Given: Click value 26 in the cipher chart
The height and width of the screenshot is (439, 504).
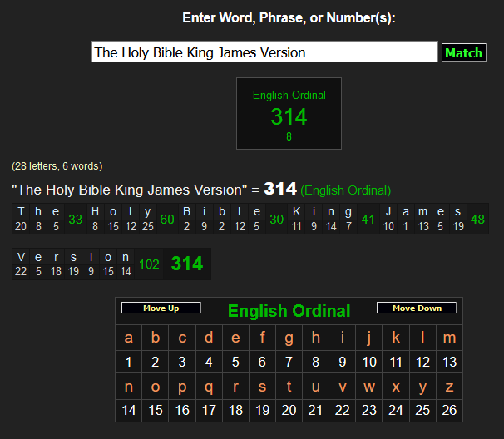Looking at the screenshot, I should click(449, 410).
